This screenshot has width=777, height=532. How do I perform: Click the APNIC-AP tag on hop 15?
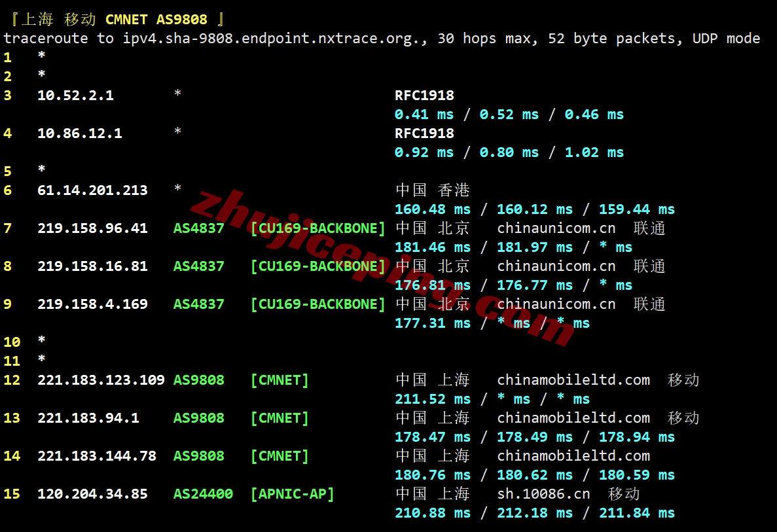(x=292, y=494)
